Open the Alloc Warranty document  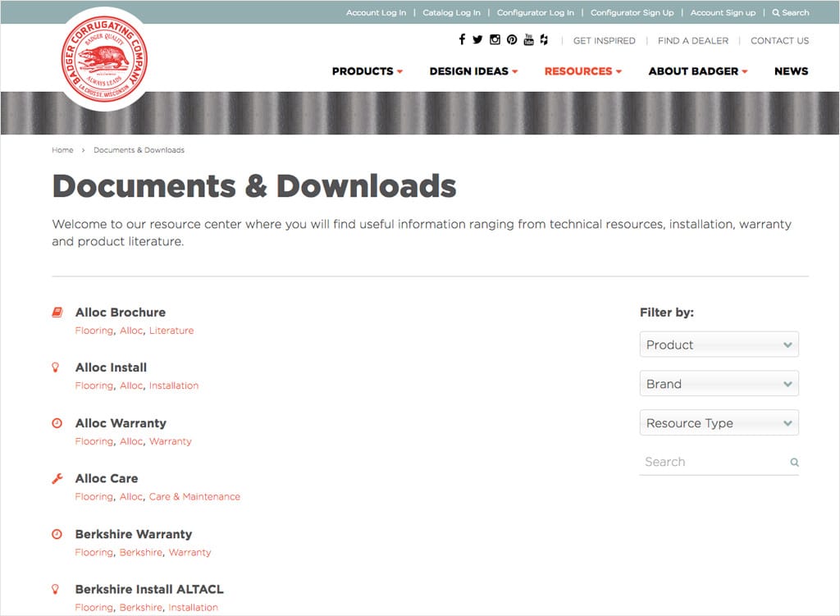(121, 423)
